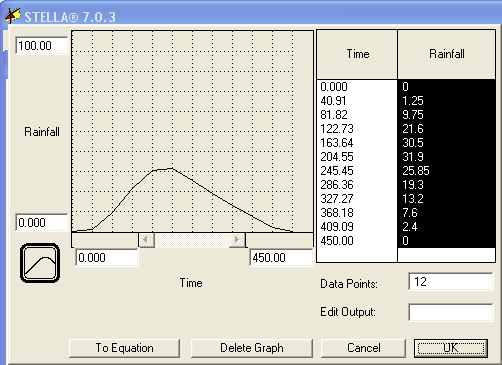The image size is (502, 365).
Task: Click Time value 245.45
Action: coord(337,171)
